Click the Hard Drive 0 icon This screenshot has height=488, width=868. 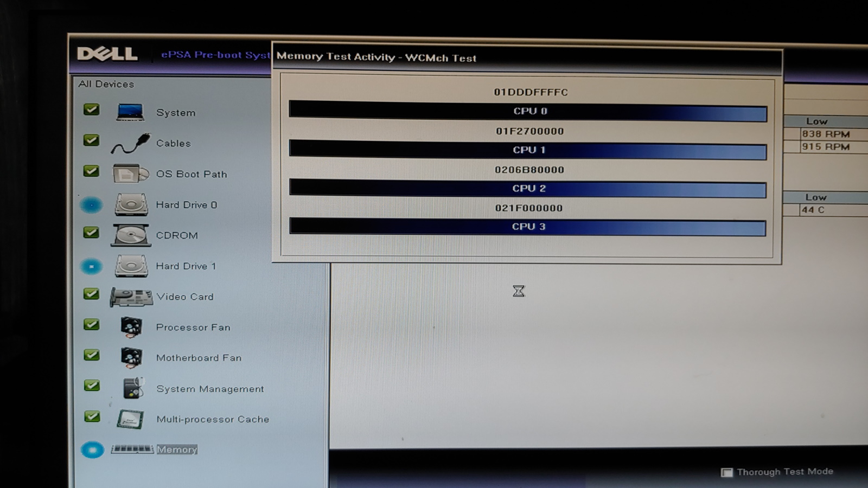coord(131,205)
